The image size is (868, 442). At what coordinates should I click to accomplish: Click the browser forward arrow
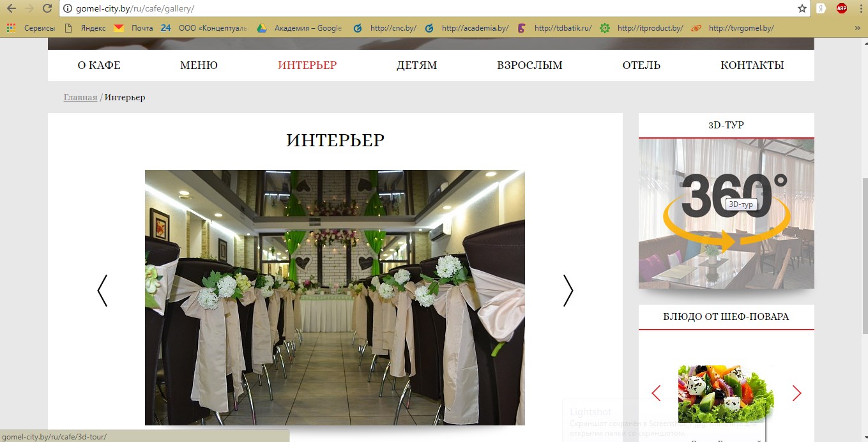29,8
